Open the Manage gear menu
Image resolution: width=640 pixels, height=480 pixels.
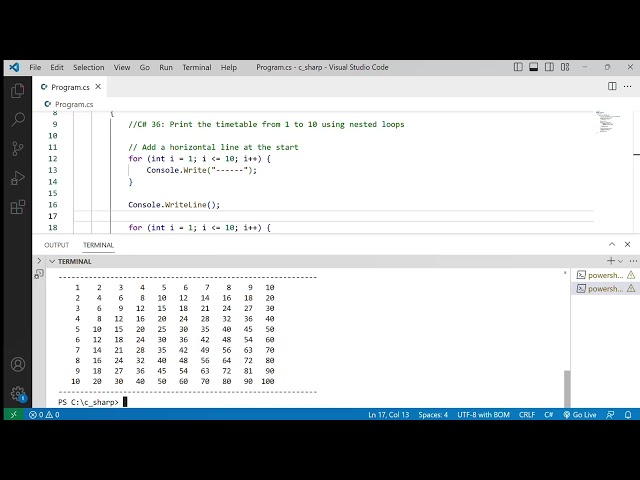pyautogui.click(x=18, y=393)
